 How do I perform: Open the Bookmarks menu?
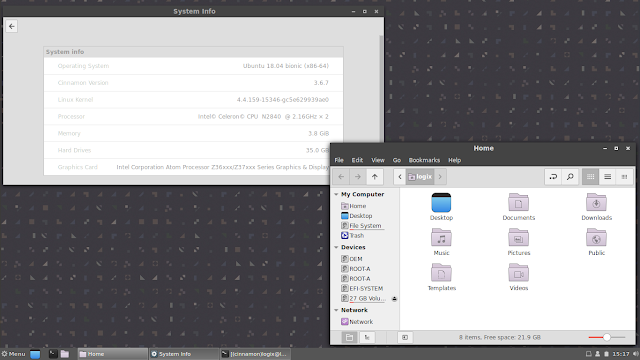click(x=424, y=160)
